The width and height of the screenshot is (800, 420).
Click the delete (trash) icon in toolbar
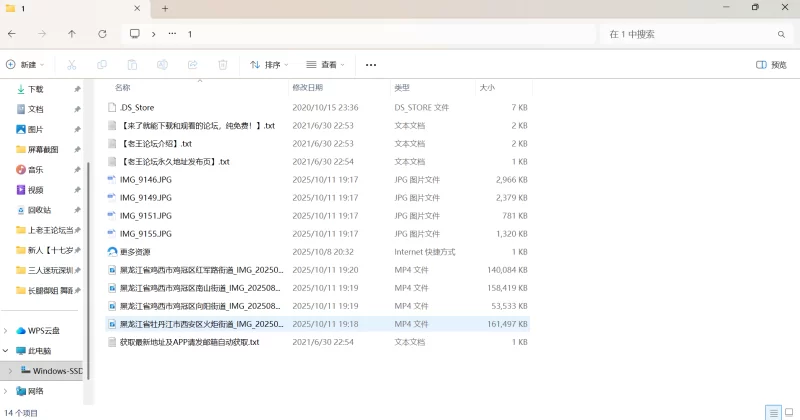tap(223, 65)
